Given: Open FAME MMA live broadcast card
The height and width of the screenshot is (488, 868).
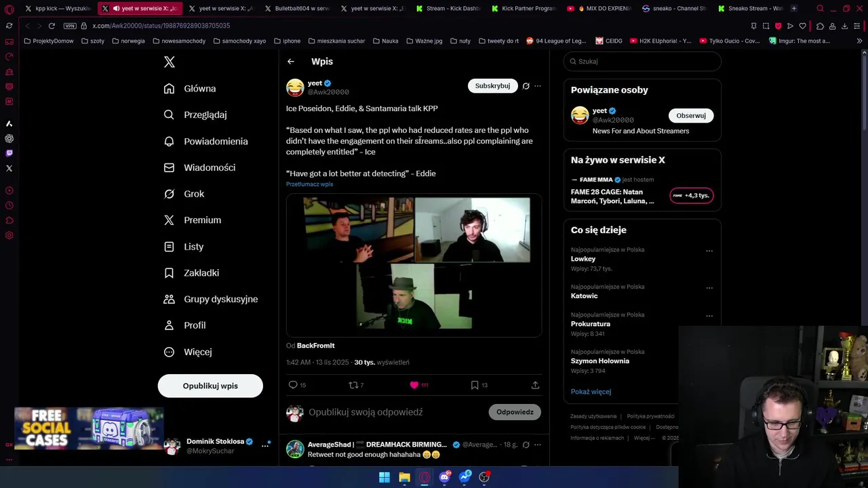Looking at the screenshot, I should pyautogui.click(x=642, y=190).
